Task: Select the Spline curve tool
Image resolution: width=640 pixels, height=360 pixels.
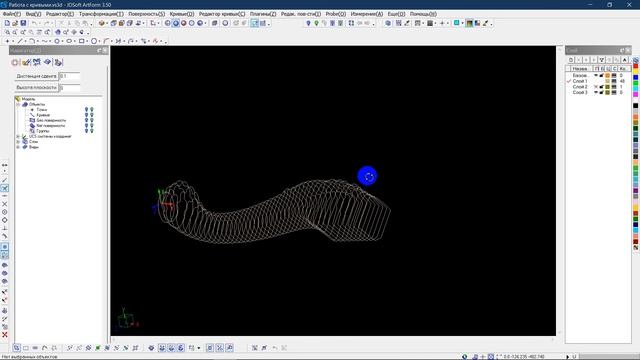Action: tap(44, 41)
